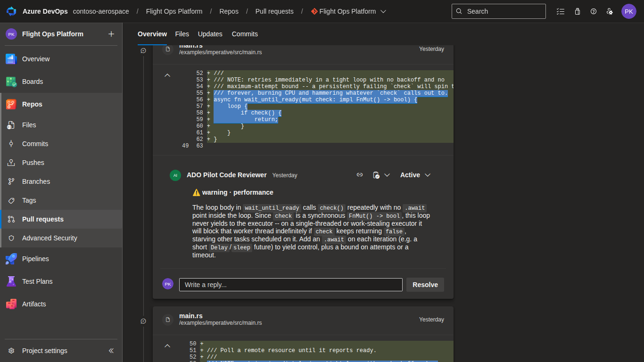Open lower main.rs file title link
The image size is (644, 362).
click(x=191, y=316)
